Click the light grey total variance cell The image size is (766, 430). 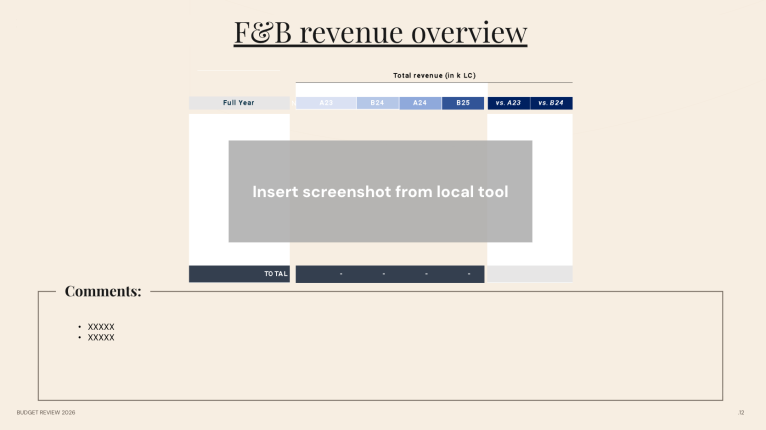pyautogui.click(x=530, y=274)
